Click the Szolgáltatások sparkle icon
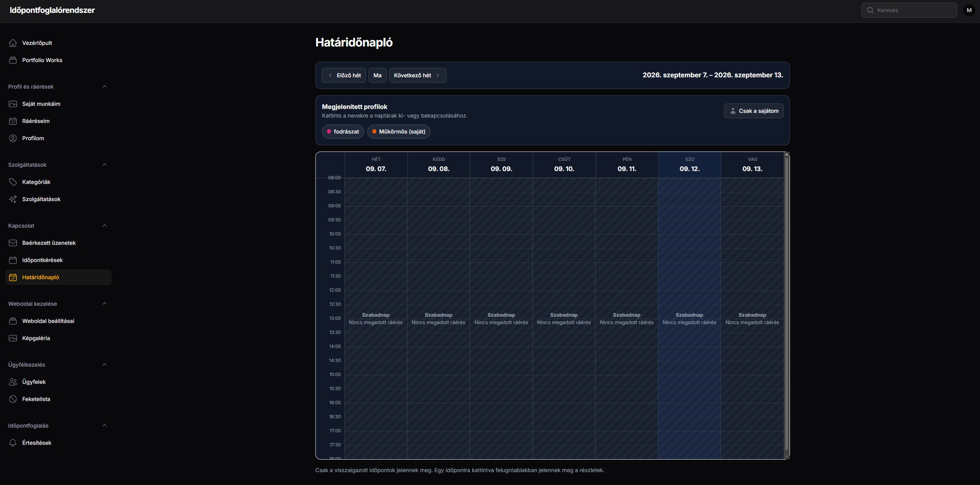 [x=13, y=199]
